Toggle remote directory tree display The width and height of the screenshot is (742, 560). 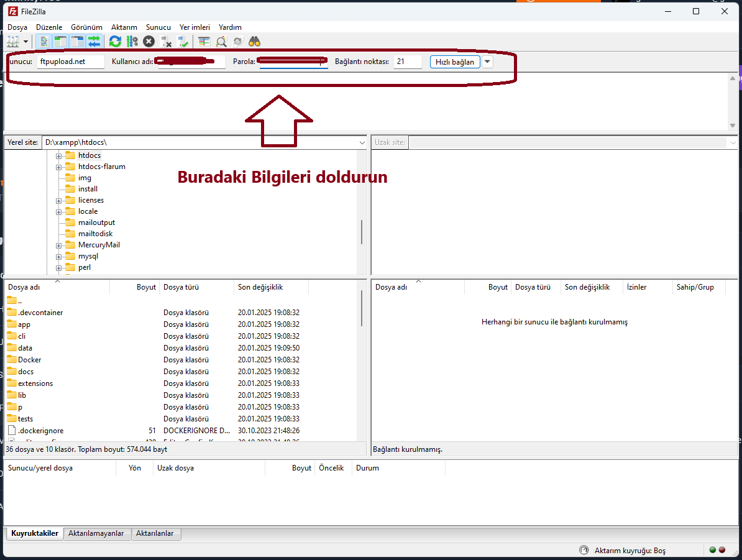[77, 42]
